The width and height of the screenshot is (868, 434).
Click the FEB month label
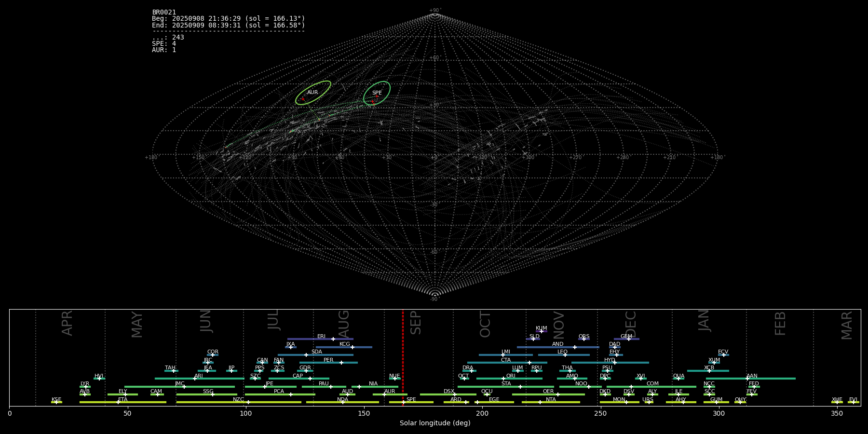coord(780,323)
